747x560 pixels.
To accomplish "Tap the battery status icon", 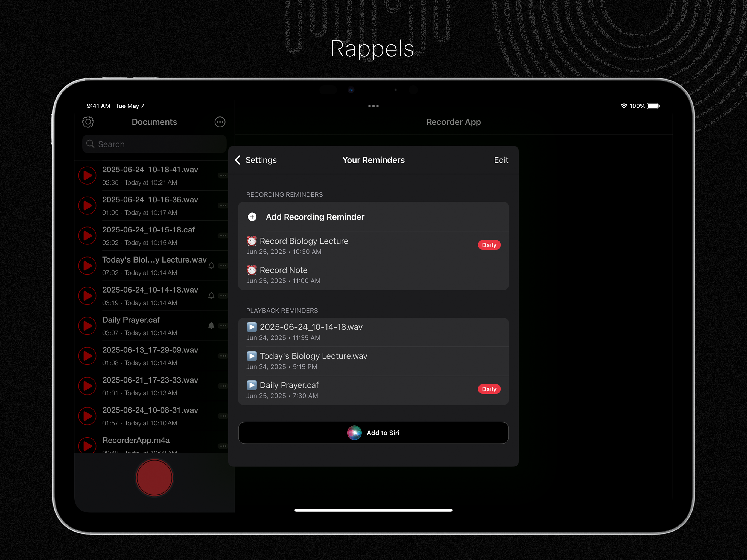I will [653, 106].
